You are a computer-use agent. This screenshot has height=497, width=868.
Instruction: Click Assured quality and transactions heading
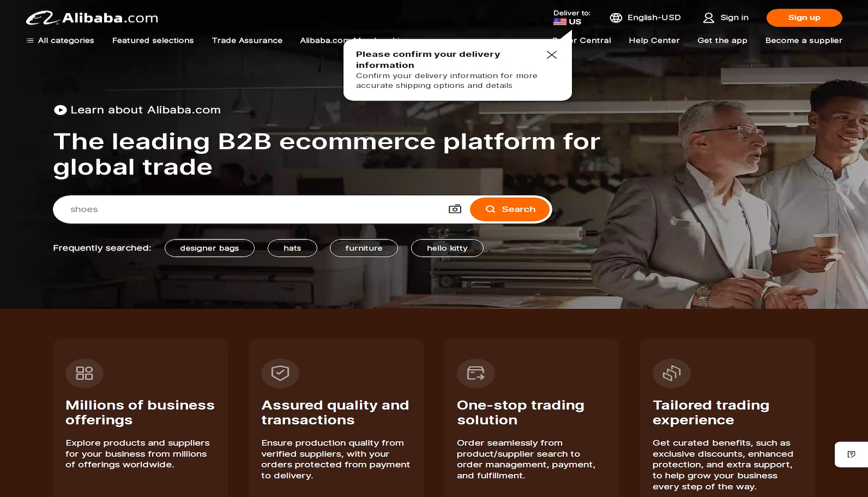(335, 413)
